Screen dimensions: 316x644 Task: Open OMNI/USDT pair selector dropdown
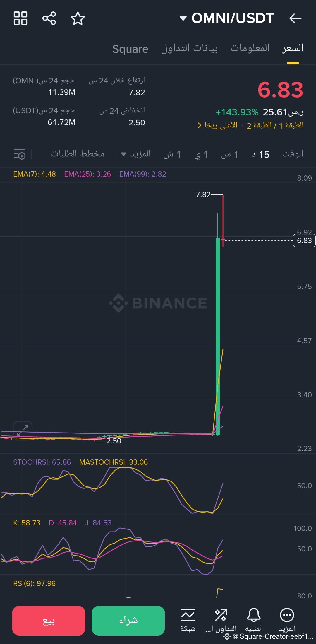coord(227,18)
